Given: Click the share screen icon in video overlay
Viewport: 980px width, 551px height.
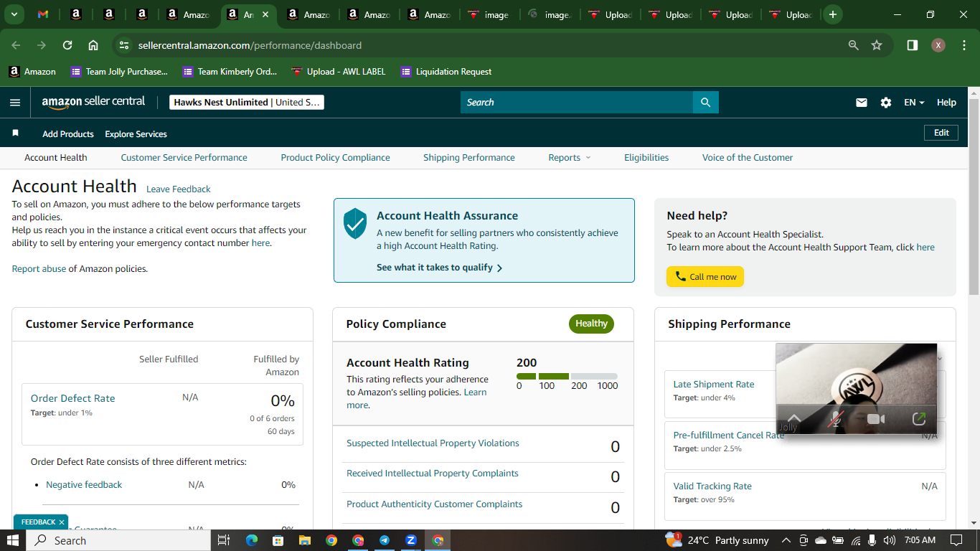Looking at the screenshot, I should click(918, 419).
